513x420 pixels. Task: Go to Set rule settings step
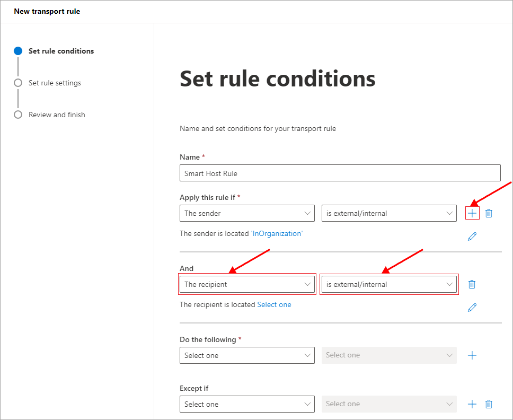click(x=55, y=83)
